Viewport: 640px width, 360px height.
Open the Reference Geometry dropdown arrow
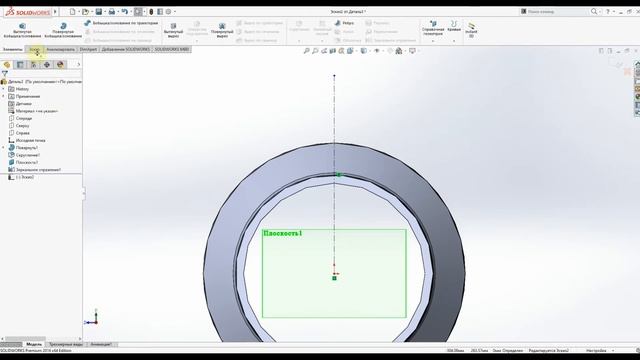pos(433,41)
